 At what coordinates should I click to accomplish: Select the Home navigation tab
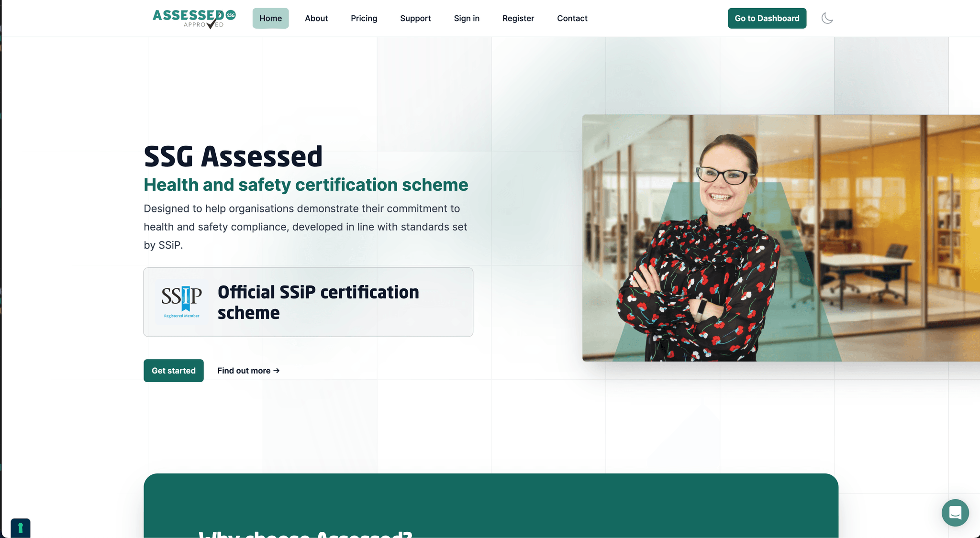click(270, 18)
